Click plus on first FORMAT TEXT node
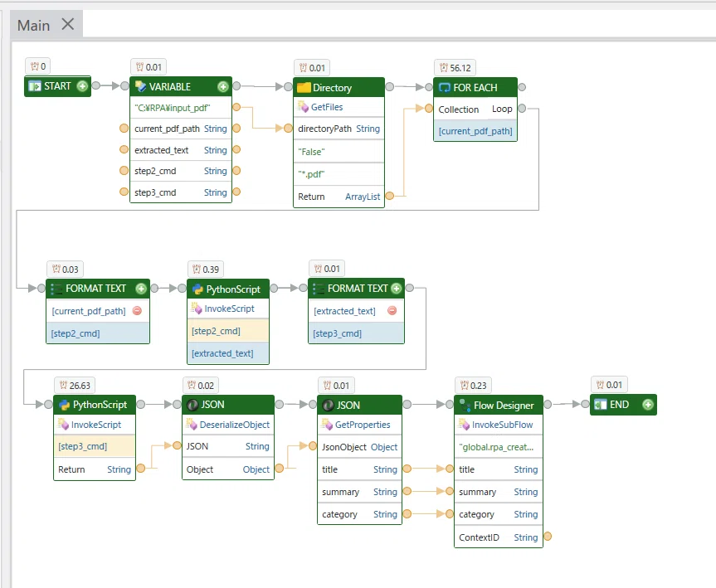This screenshot has height=588, width=716. click(x=141, y=289)
